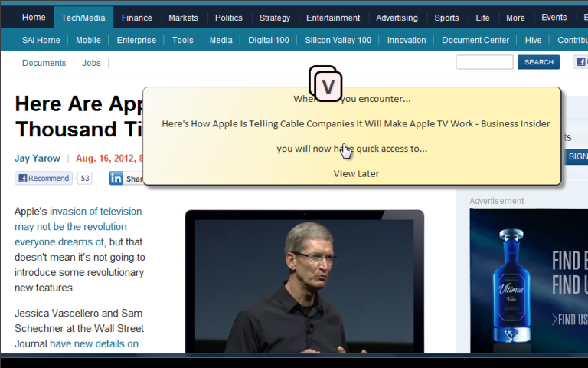Open the Tools subsection

point(183,40)
